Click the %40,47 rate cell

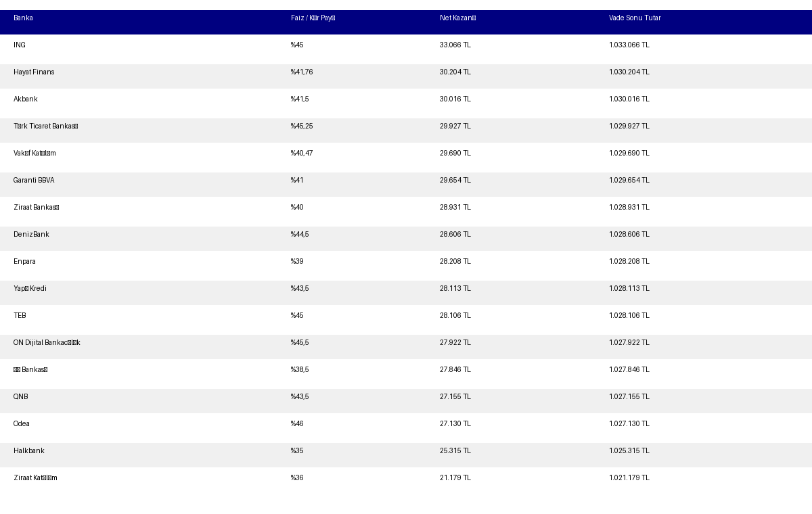coord(302,154)
